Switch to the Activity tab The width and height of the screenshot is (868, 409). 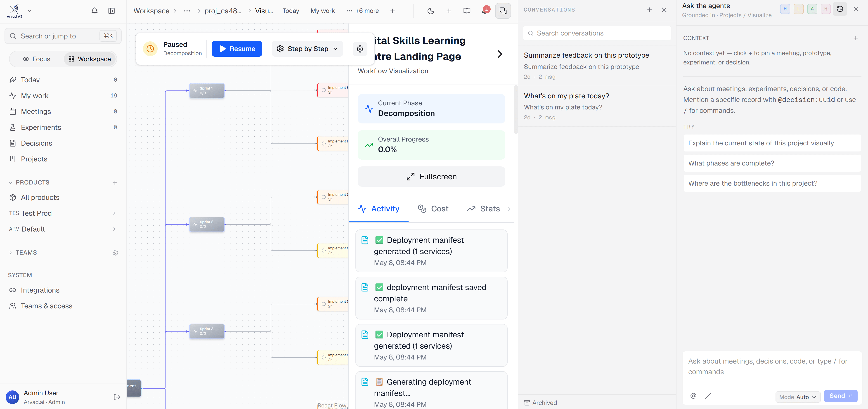pos(378,209)
